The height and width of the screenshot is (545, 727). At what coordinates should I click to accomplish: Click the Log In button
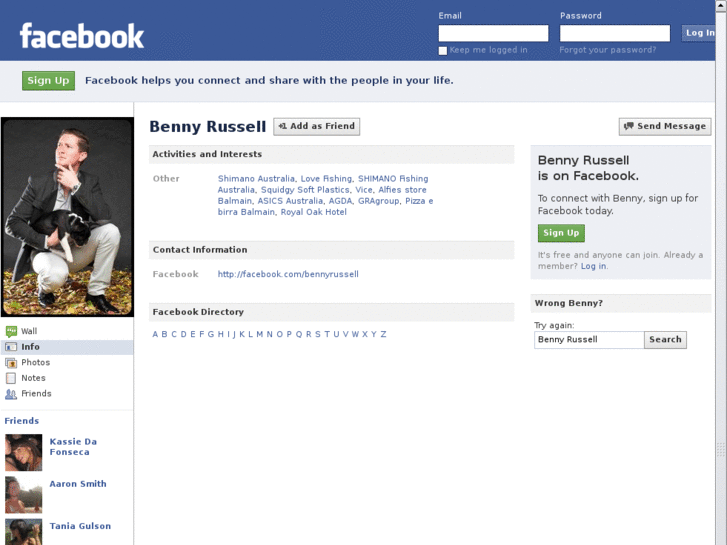(x=698, y=33)
